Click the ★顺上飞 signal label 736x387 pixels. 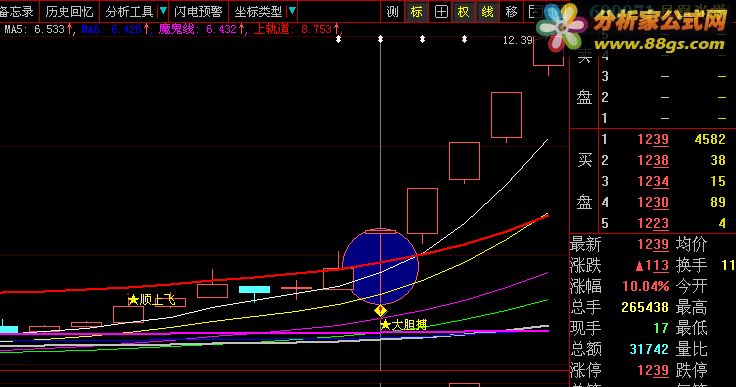coord(151,300)
